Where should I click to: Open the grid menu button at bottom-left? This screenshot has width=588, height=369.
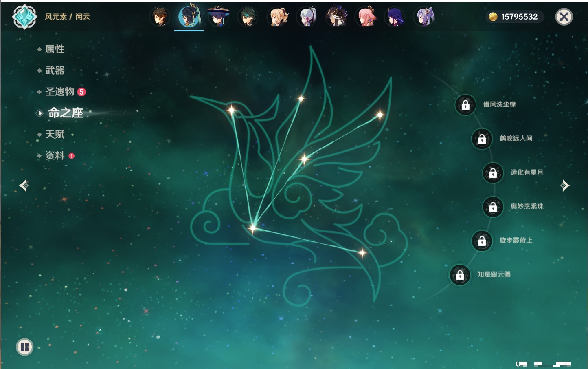pos(24,347)
